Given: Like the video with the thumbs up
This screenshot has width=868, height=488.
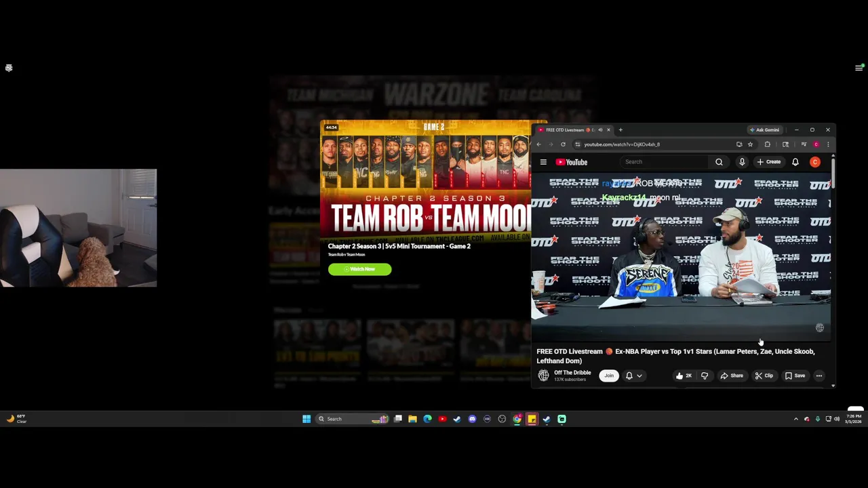Looking at the screenshot, I should 683,375.
